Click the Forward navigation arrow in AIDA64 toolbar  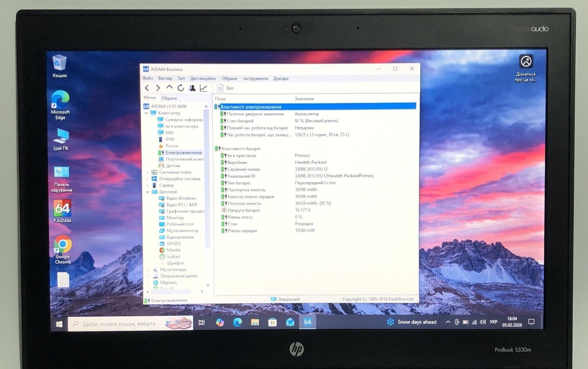pyautogui.click(x=158, y=88)
